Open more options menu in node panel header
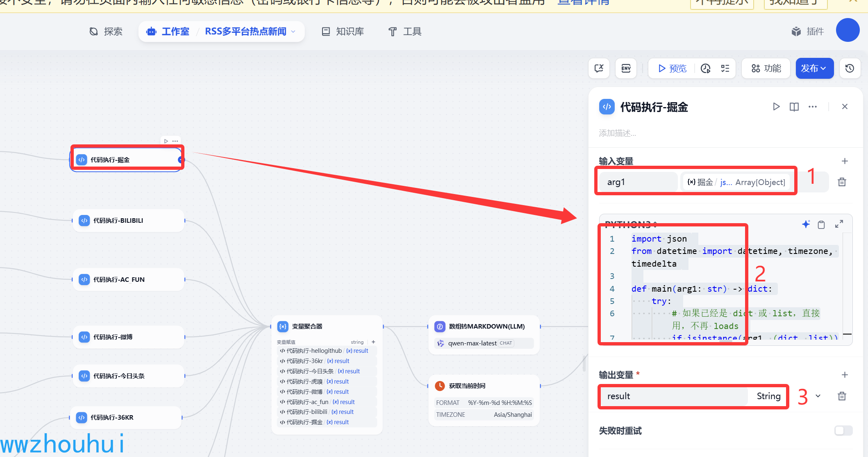 (813, 107)
